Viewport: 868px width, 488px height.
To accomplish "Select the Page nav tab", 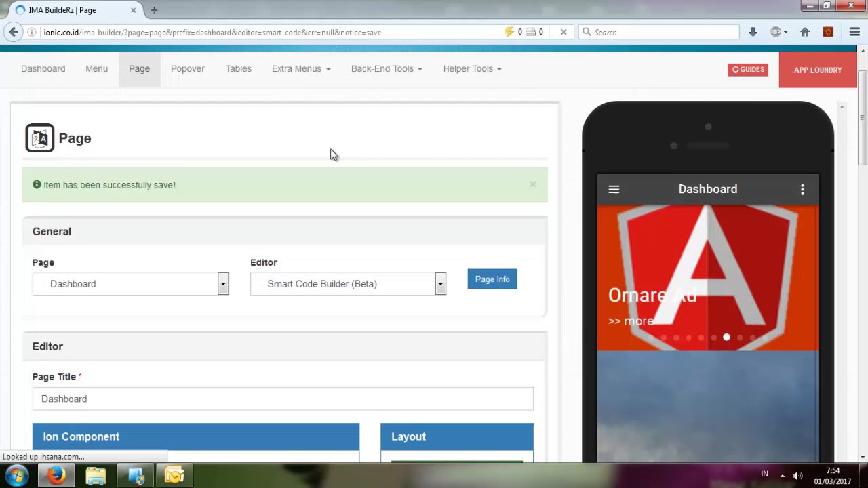I will [139, 68].
